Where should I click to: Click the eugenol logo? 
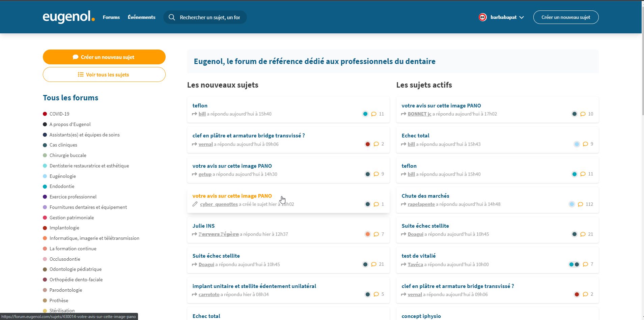68,17
